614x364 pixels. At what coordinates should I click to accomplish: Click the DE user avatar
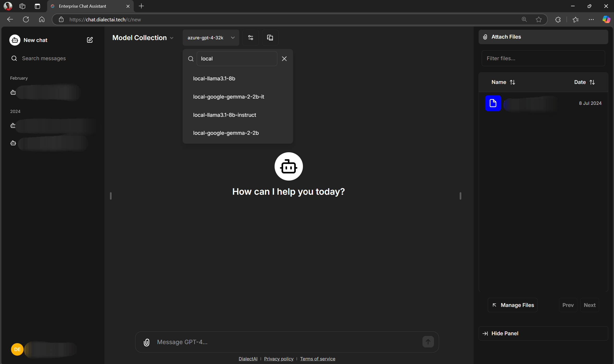[17, 349]
